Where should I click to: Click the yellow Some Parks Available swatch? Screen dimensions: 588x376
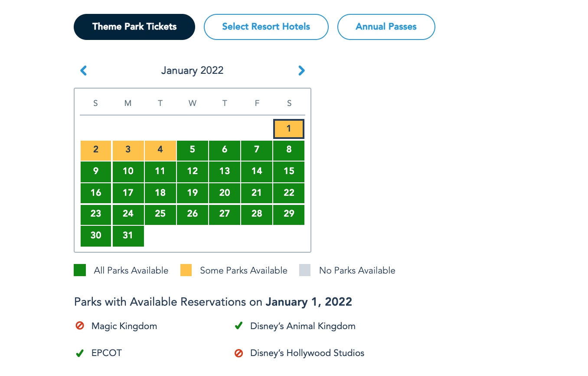click(x=186, y=270)
